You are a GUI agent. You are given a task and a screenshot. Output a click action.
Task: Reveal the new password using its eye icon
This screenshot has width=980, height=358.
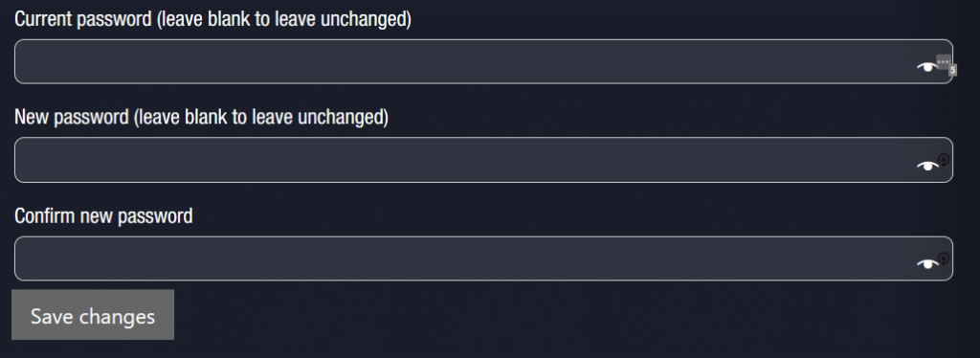926,166
